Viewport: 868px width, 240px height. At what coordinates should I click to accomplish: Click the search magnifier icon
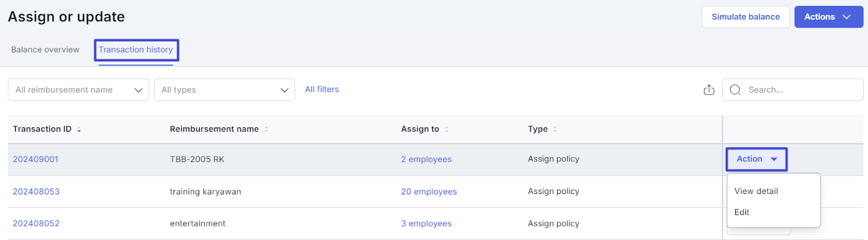(x=735, y=90)
